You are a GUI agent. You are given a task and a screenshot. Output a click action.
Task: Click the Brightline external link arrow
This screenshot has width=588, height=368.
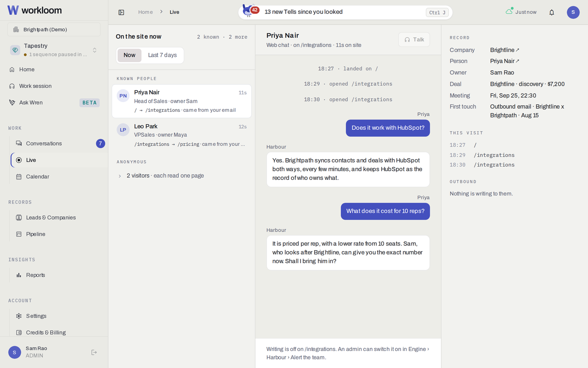[518, 50]
